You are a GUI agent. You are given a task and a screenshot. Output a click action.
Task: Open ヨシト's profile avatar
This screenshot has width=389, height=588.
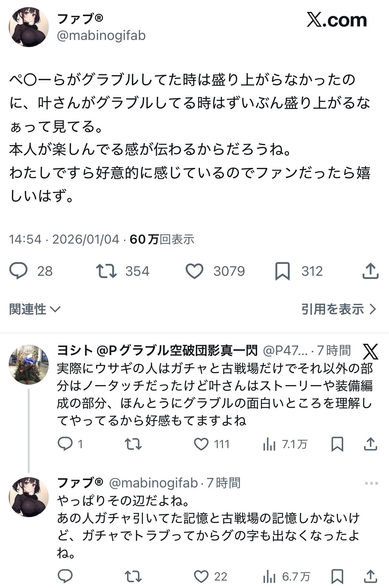coord(28,364)
